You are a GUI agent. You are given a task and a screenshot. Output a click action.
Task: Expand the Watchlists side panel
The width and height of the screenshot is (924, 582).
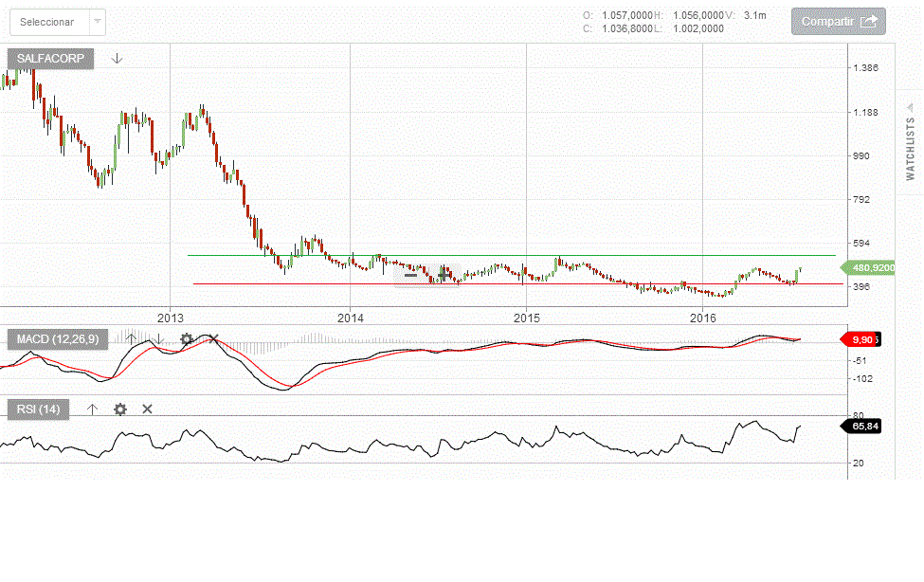pyautogui.click(x=910, y=142)
